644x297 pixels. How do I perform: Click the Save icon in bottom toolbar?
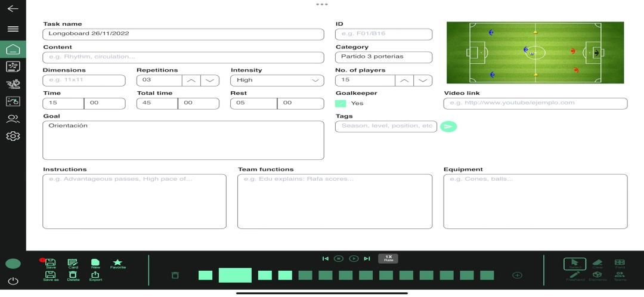(x=51, y=263)
